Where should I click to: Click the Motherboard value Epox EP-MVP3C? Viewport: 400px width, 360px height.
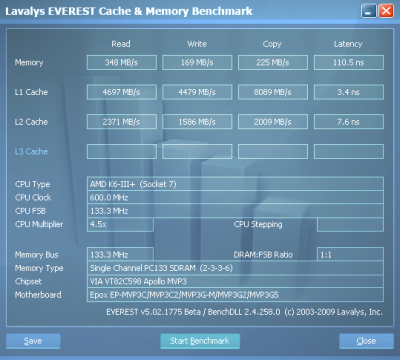(235, 295)
